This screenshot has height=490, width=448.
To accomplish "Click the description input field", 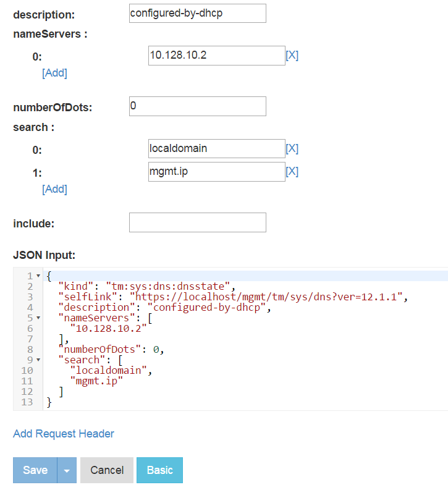I will point(198,13).
